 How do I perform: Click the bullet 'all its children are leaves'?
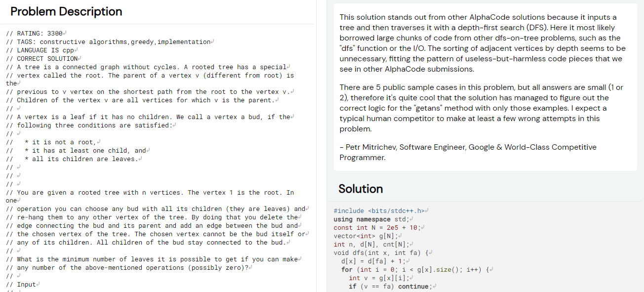click(85, 159)
